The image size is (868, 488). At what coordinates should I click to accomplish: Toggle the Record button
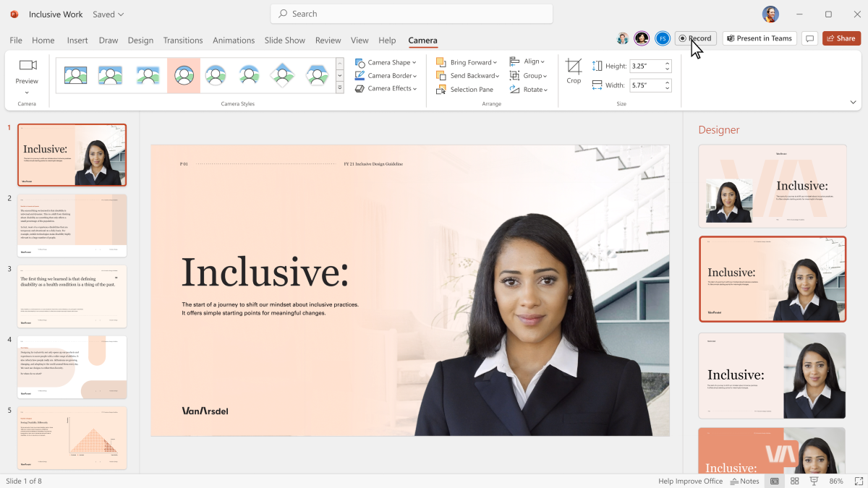click(695, 38)
